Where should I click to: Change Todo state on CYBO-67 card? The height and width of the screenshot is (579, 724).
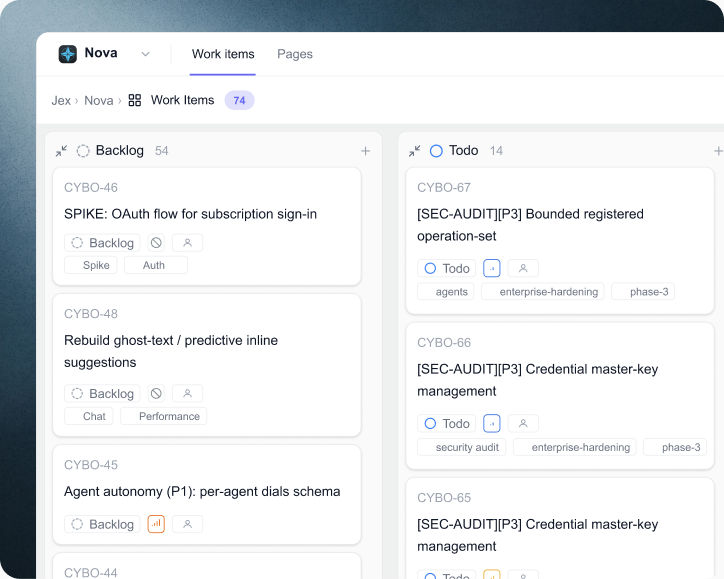(446, 268)
